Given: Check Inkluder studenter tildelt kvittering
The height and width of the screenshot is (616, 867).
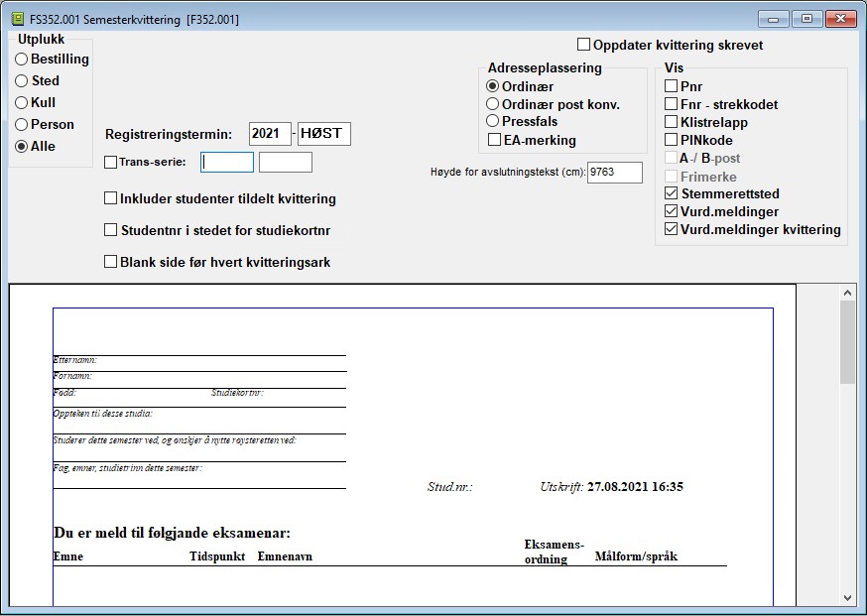Looking at the screenshot, I should (x=110, y=198).
